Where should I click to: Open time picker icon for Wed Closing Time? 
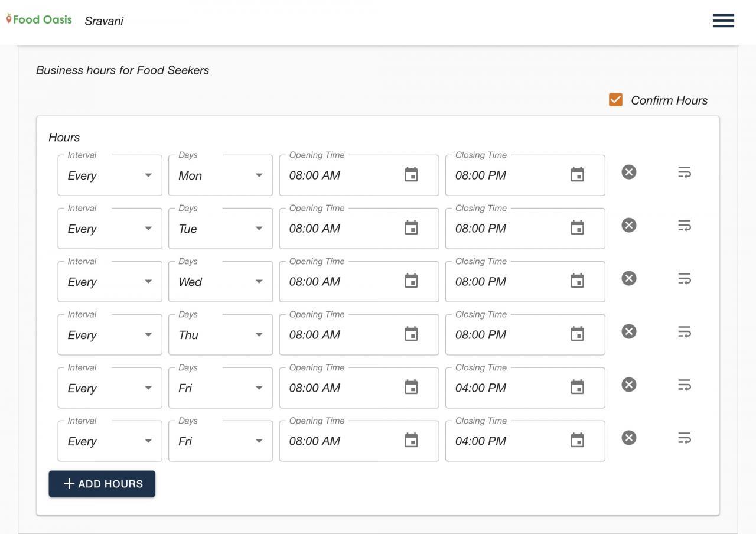tap(577, 281)
